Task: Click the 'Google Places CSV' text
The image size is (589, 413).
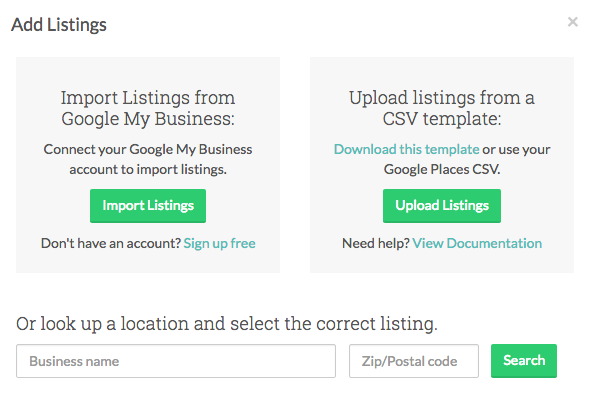Action: (442, 169)
